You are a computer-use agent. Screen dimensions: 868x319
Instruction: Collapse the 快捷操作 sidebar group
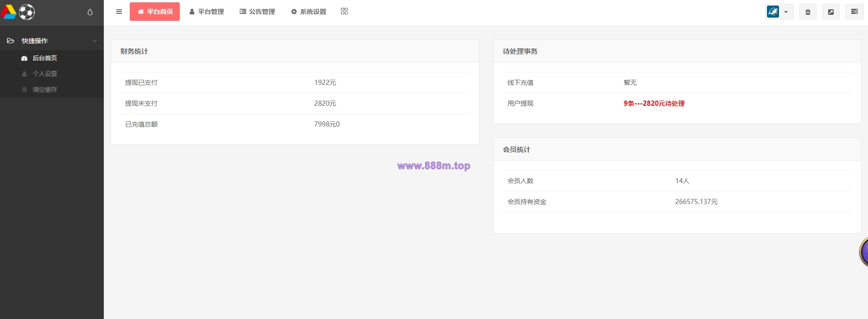click(95, 41)
